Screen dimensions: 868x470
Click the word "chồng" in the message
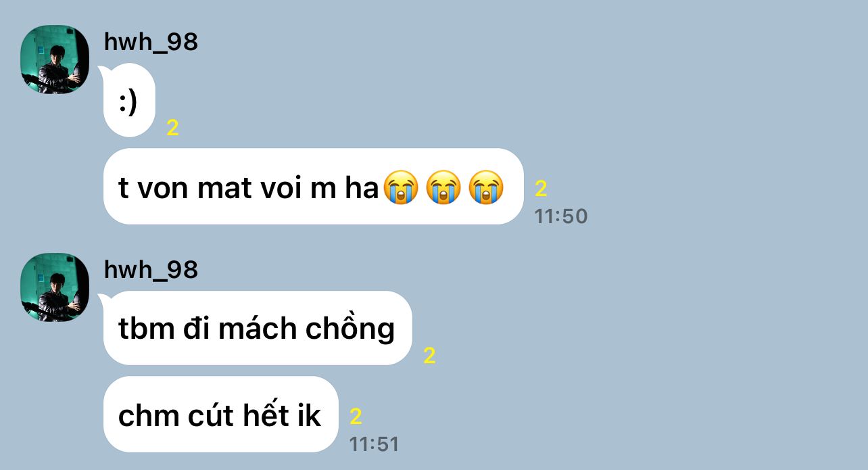coord(350,329)
